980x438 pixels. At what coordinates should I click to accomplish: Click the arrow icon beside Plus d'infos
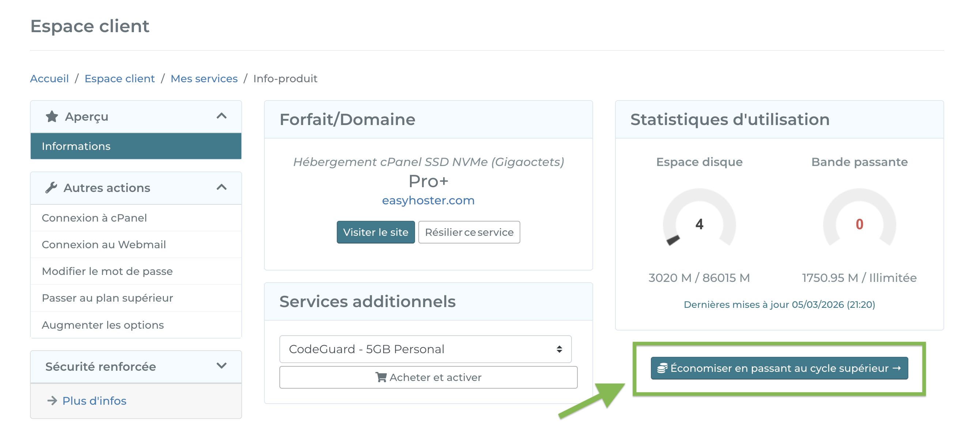tap(52, 400)
